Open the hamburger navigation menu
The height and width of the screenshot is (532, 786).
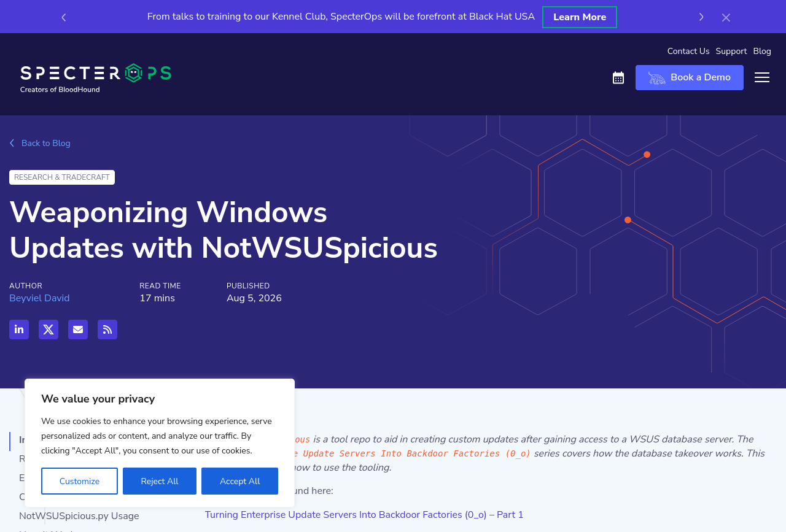coord(762,77)
